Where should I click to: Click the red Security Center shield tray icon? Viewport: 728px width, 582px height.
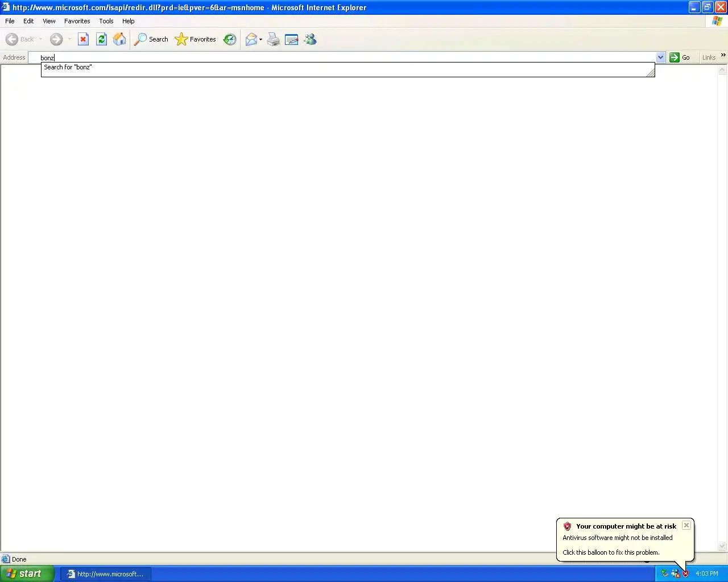point(686,573)
